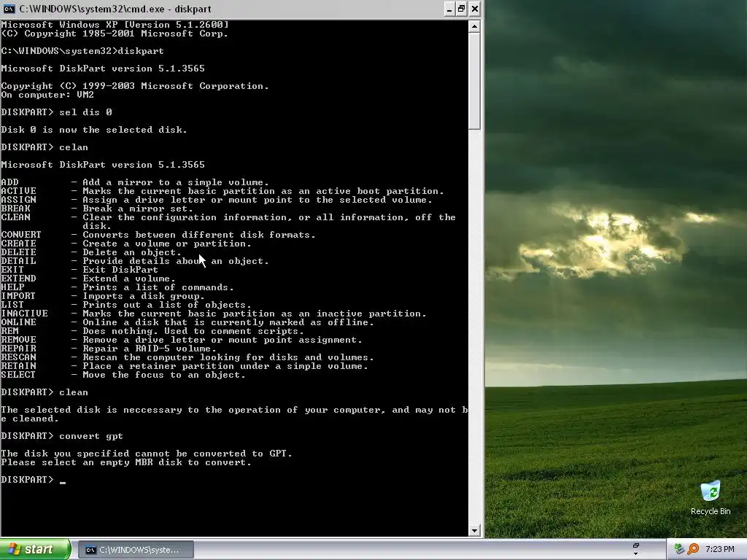
Task: Click the 'REM - Does nothing' help row
Action: pos(152,331)
